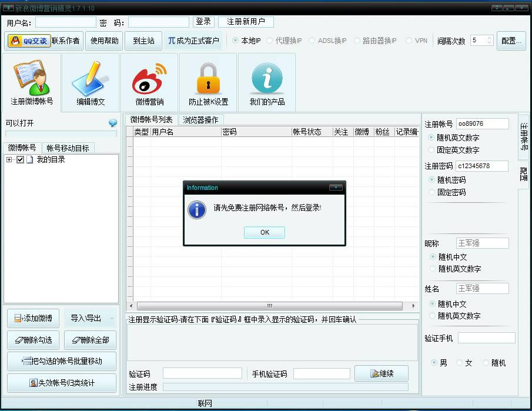
Task: Click the 验证手机 input field
Action: [x=487, y=338]
